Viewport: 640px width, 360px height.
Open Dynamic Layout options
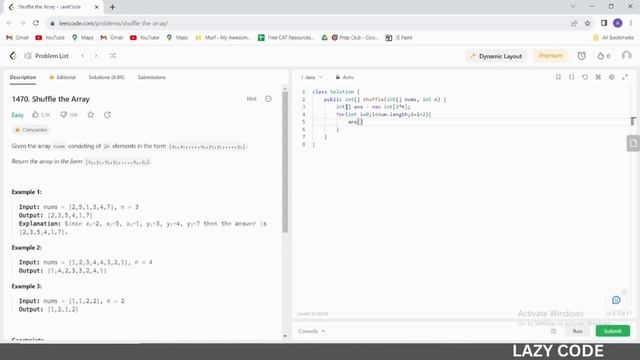tap(496, 56)
